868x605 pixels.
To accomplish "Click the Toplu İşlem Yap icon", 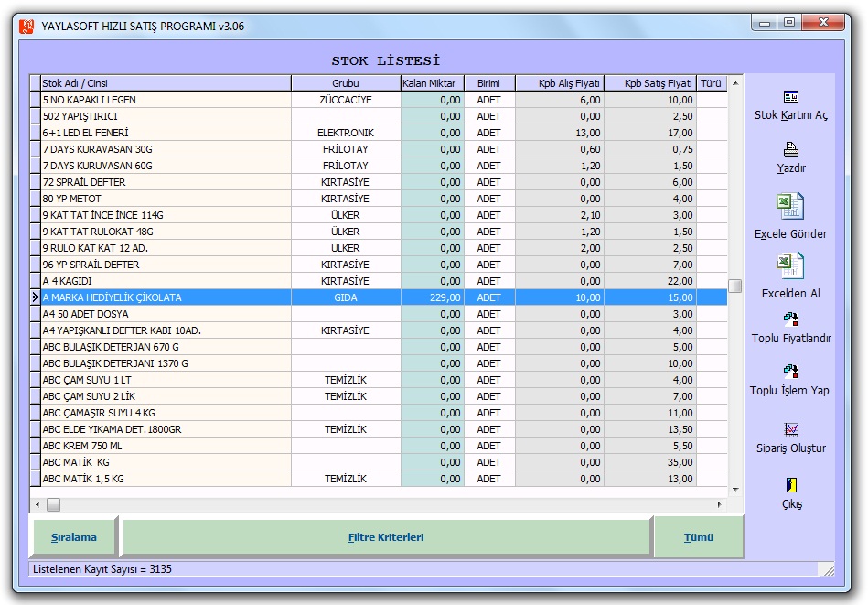I will 791,371.
